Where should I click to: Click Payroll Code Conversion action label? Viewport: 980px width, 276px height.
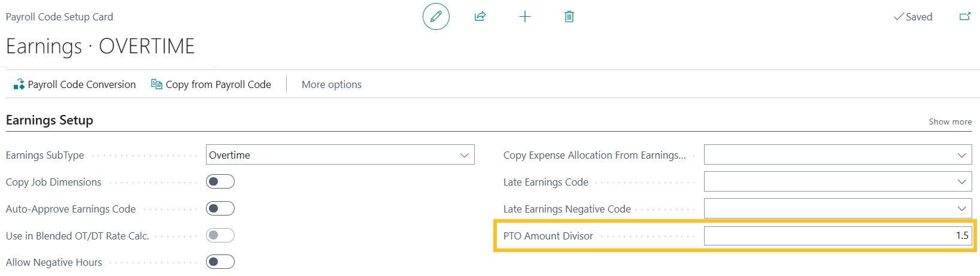(x=82, y=84)
